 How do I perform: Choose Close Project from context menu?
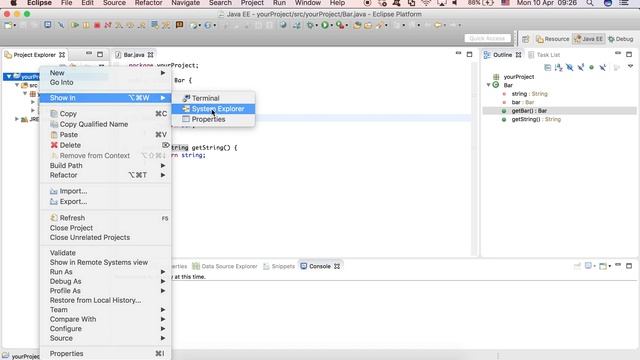pyautogui.click(x=106, y=228)
